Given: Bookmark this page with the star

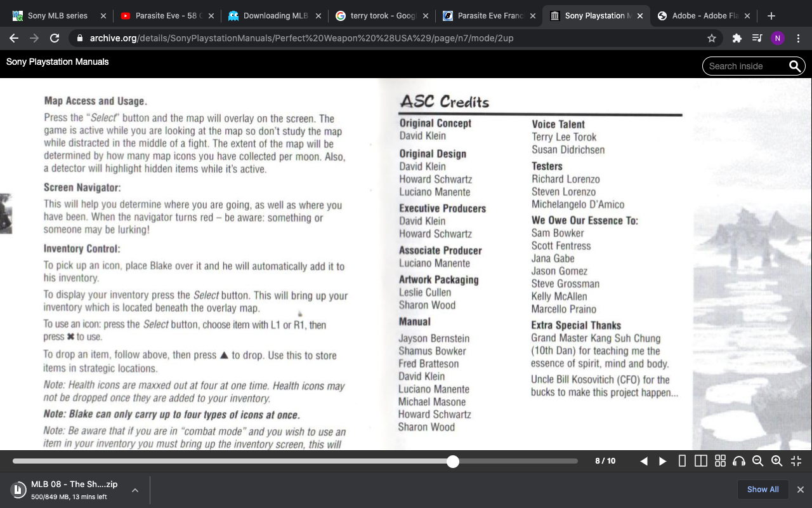Looking at the screenshot, I should click(x=712, y=38).
